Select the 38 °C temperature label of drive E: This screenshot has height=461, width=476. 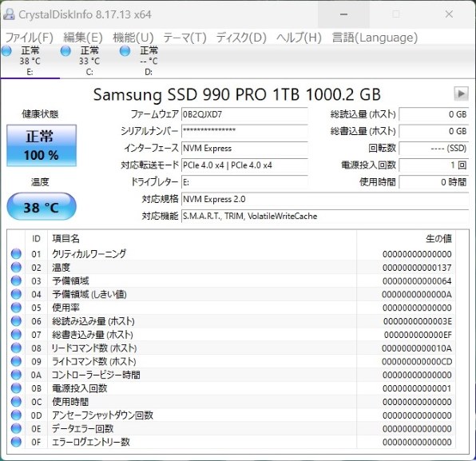30,61
